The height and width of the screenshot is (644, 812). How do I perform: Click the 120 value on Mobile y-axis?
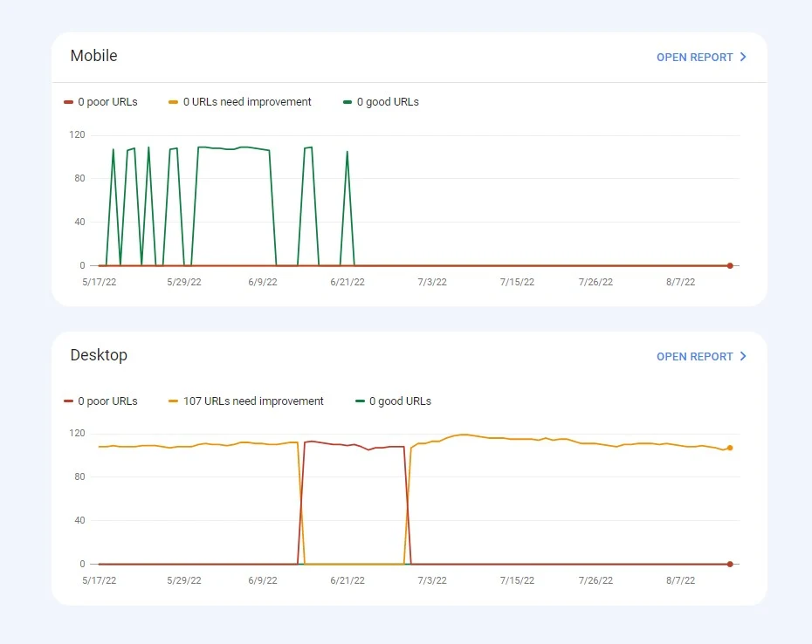pos(77,134)
